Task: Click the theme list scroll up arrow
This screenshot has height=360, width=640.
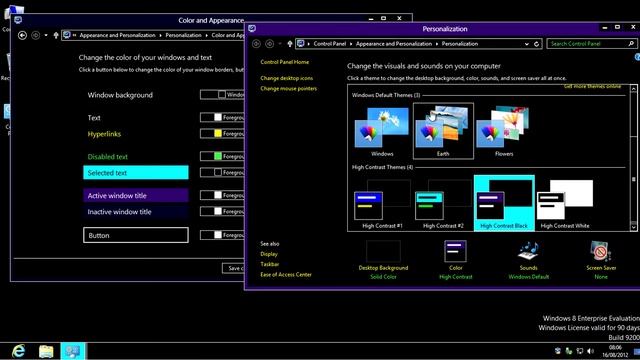Action: [633, 89]
